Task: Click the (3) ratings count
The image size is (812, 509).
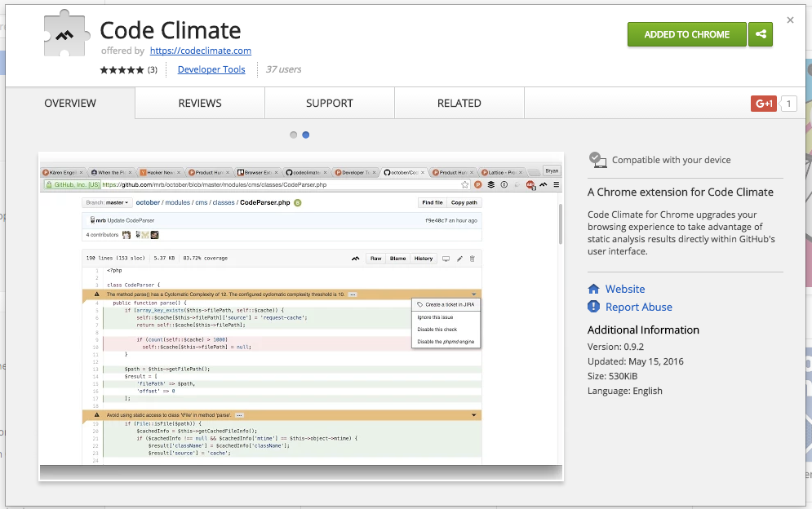Action: click(153, 70)
